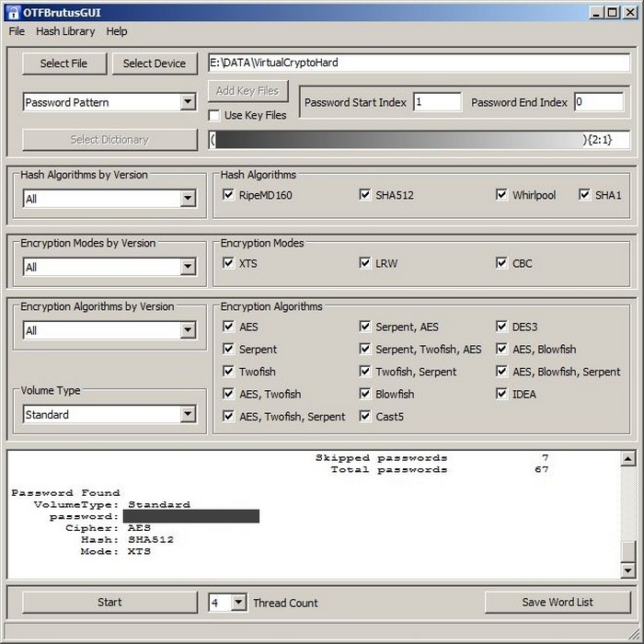Click the volume file path field
Viewport: 644px width, 644px height.
419,63
